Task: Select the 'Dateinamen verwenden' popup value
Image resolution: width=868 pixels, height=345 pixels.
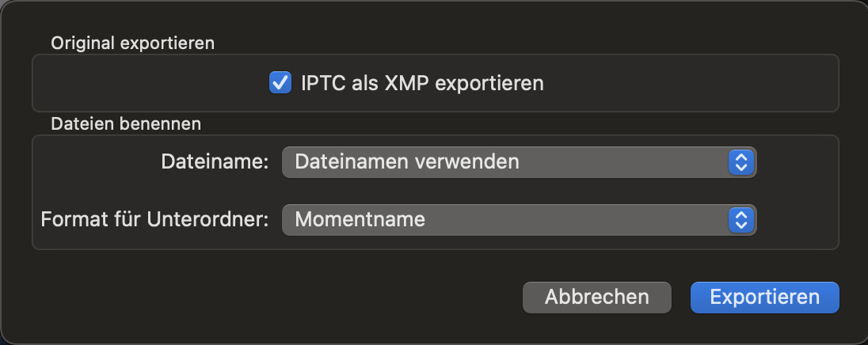Action: coord(407,162)
